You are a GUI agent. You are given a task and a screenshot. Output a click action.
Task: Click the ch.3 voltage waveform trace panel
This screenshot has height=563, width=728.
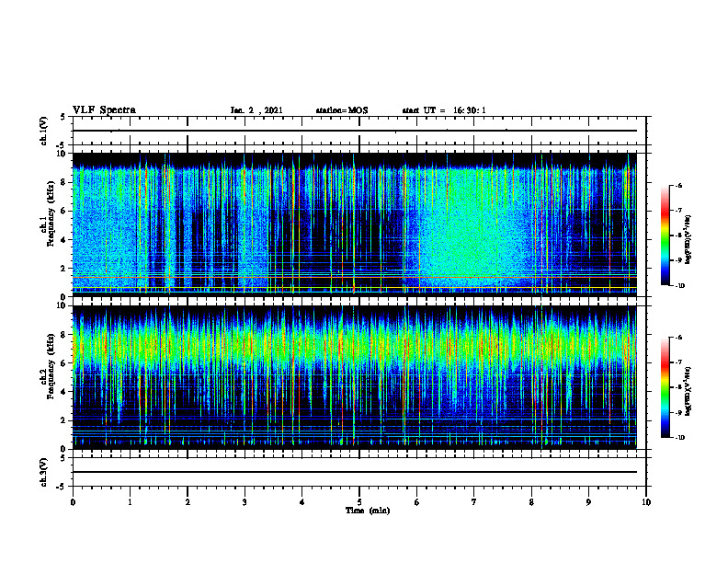359,472
